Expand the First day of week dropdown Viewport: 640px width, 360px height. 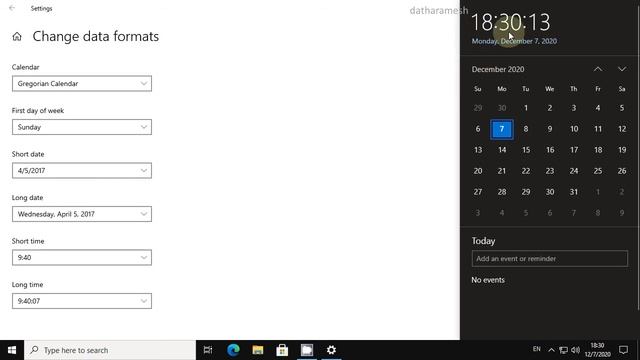click(x=82, y=127)
